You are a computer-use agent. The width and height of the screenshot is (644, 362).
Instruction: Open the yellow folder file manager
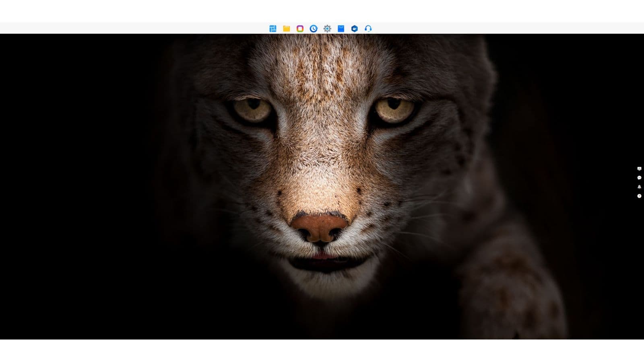[x=287, y=29]
